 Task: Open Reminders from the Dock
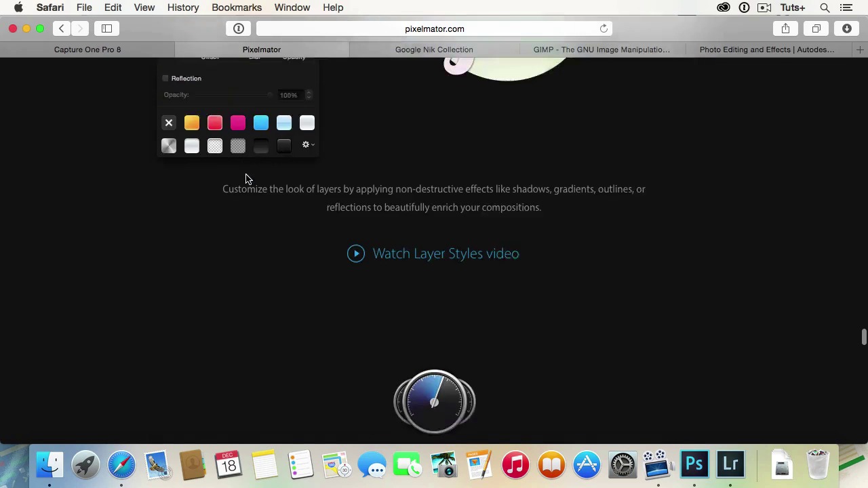tap(300, 465)
